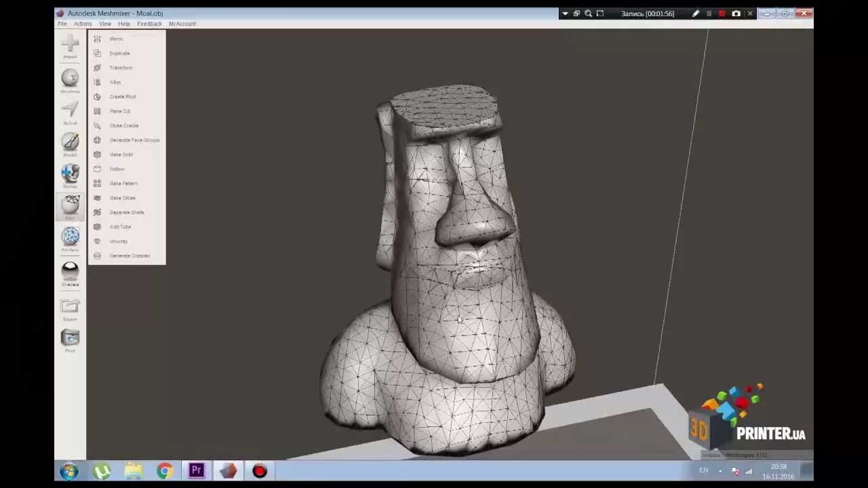Open the taskbar clock and date
868x488 pixels.
pos(778,471)
